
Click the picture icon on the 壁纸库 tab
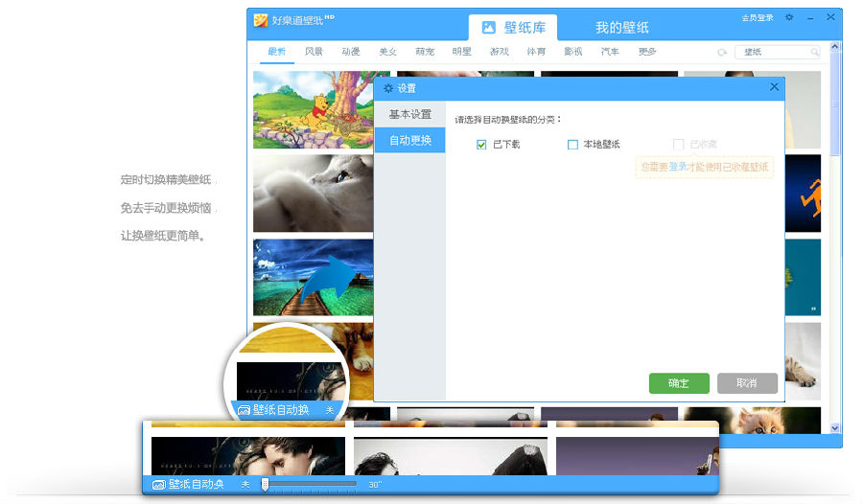489,28
